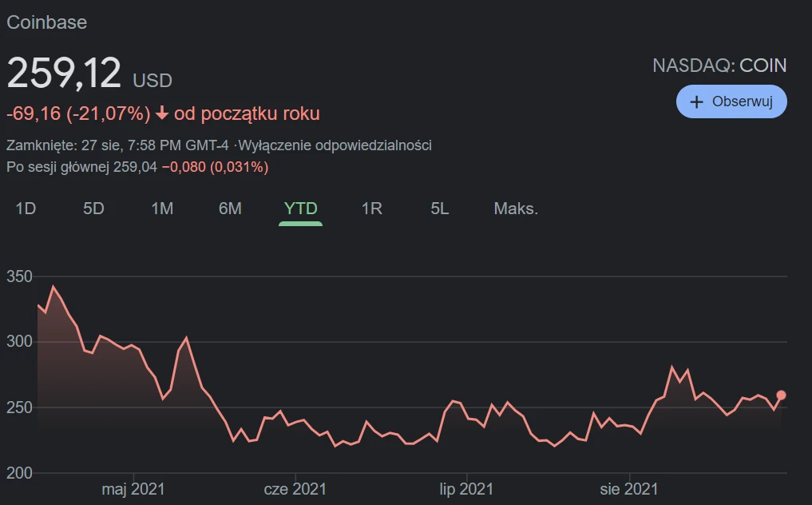
Task: Follow the stock with the Obserwuj button
Action: pos(731,101)
